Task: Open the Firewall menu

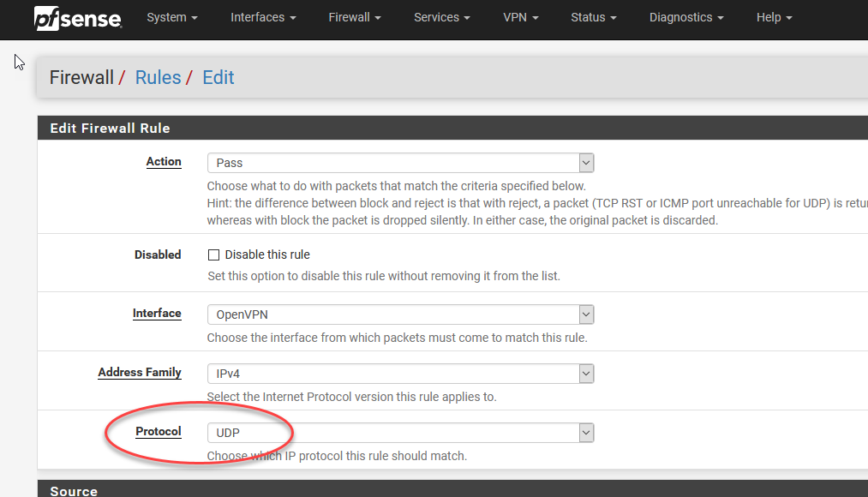Action: [354, 18]
